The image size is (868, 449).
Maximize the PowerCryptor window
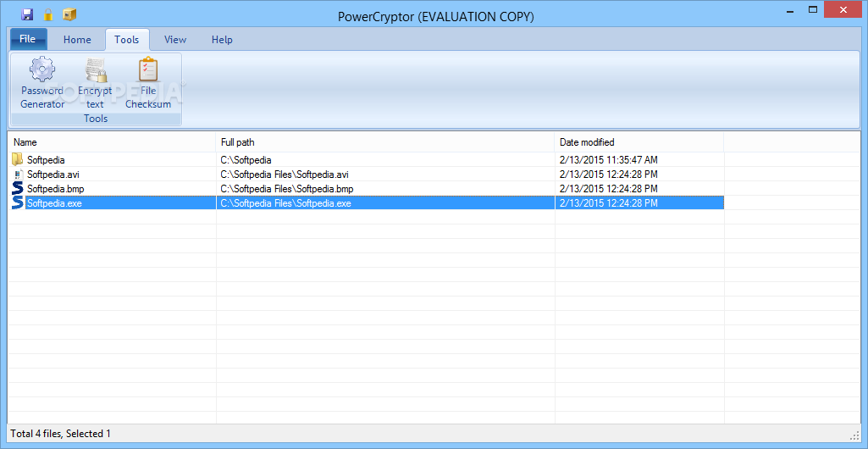(813, 10)
